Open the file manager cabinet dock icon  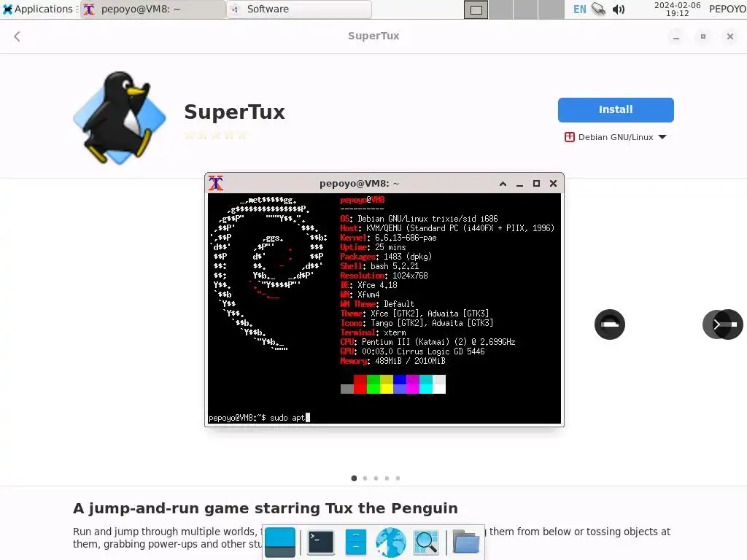point(355,542)
